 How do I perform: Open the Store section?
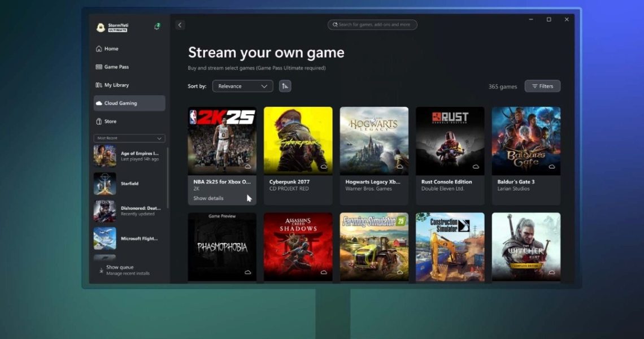pos(110,121)
